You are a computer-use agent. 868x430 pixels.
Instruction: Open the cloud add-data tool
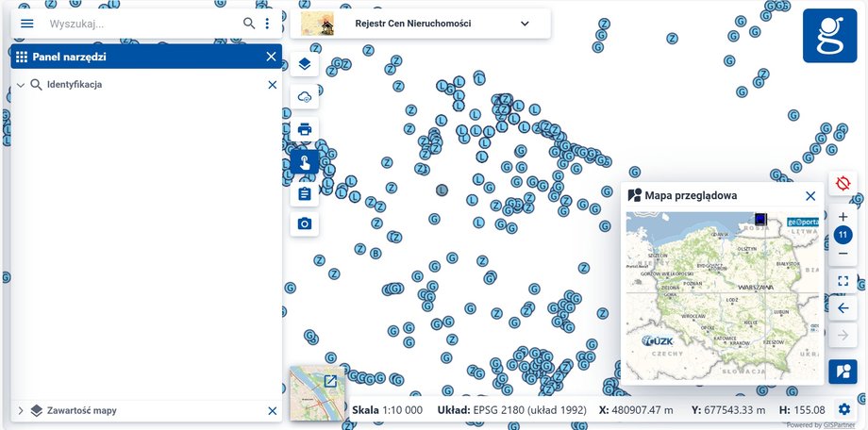click(x=305, y=97)
